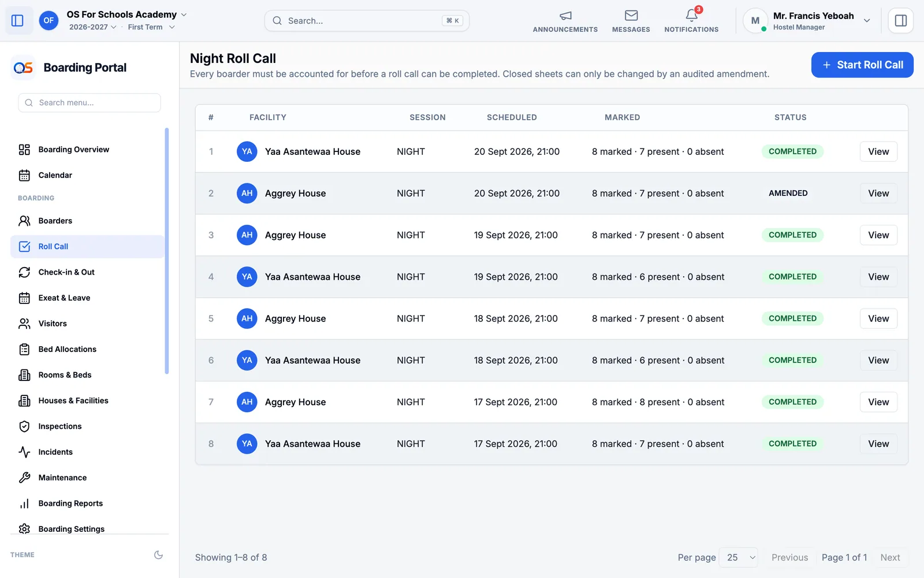
Task: Click Rooms & Beds building icon
Action: [24, 375]
